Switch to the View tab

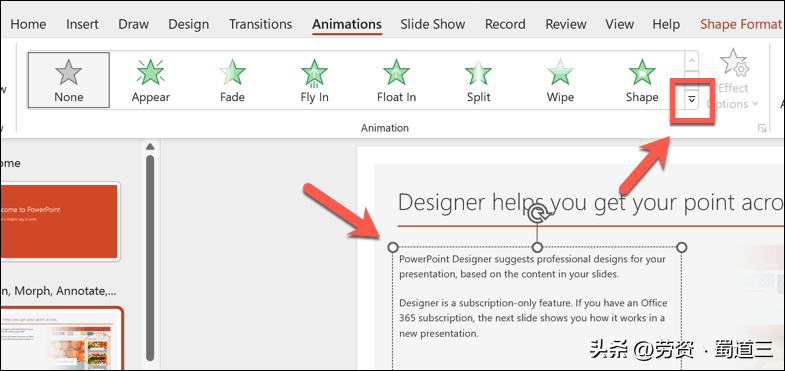[x=619, y=25]
